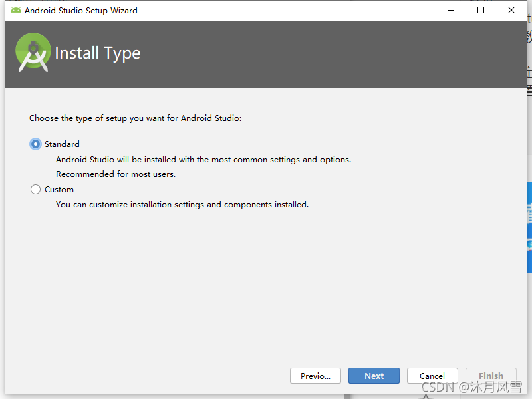Select the Standard install type radio button
The image size is (532, 399).
(x=36, y=144)
